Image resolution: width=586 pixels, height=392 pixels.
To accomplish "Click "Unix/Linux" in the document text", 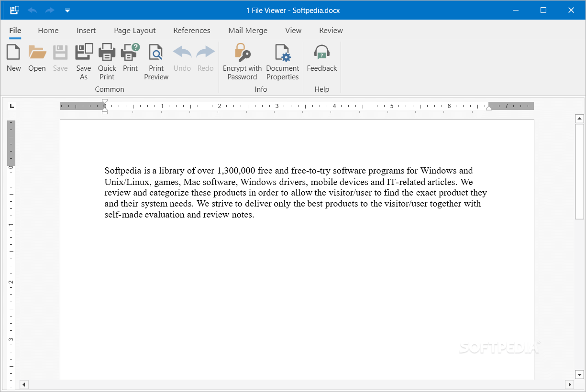I will point(127,182).
